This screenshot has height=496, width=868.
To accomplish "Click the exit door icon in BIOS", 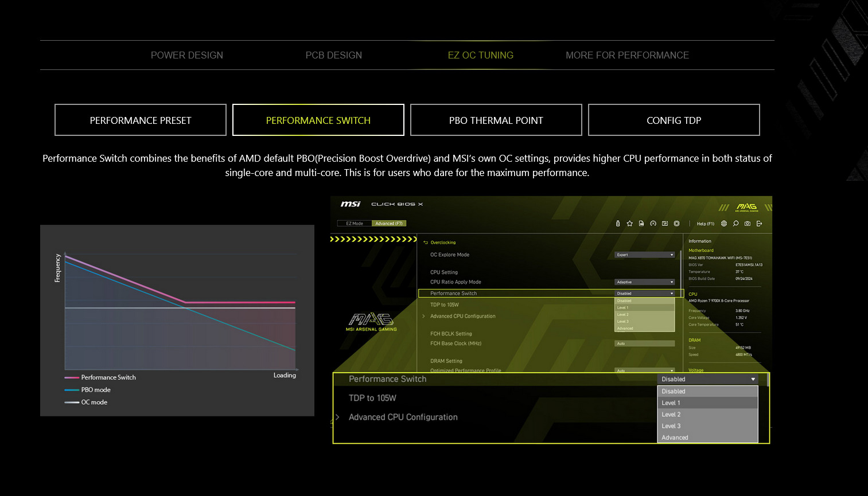I will (759, 224).
